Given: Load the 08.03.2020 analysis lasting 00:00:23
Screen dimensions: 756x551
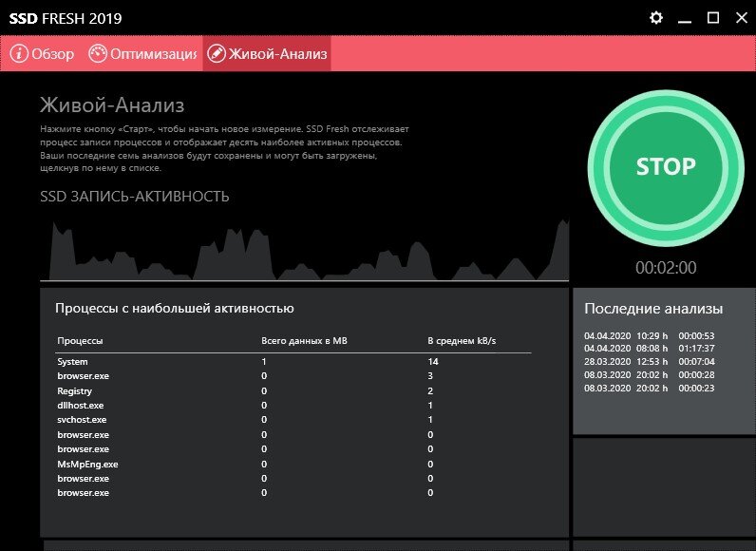Looking at the screenshot, I should 650,388.
